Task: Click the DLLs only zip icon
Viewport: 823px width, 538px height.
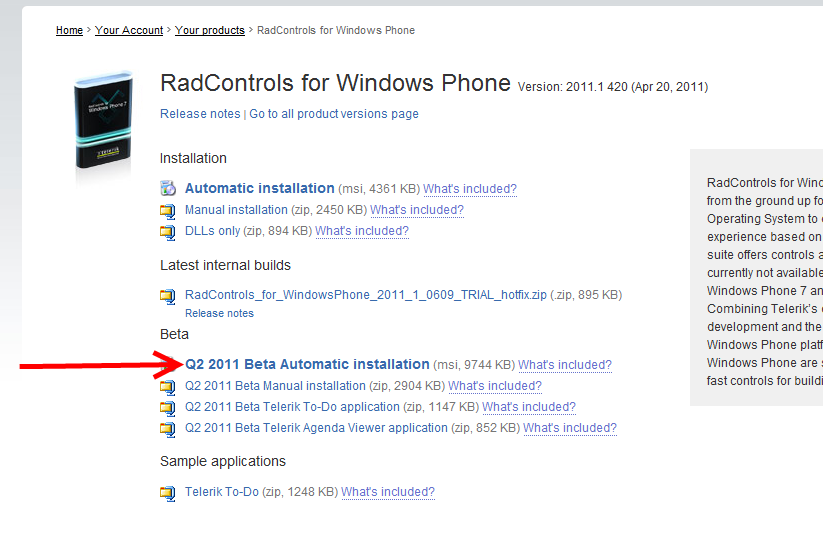Action: point(168,232)
